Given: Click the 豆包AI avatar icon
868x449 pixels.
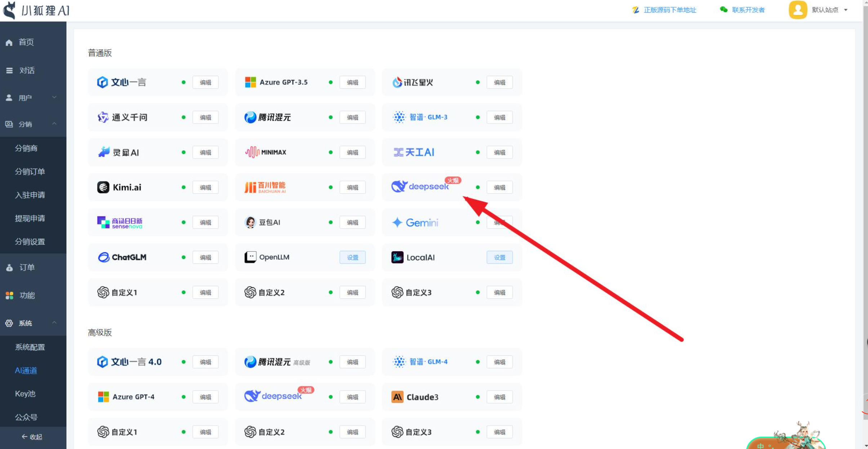Looking at the screenshot, I should [250, 222].
